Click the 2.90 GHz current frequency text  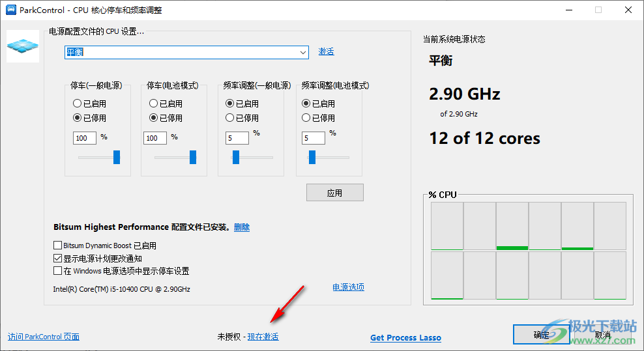tap(465, 94)
